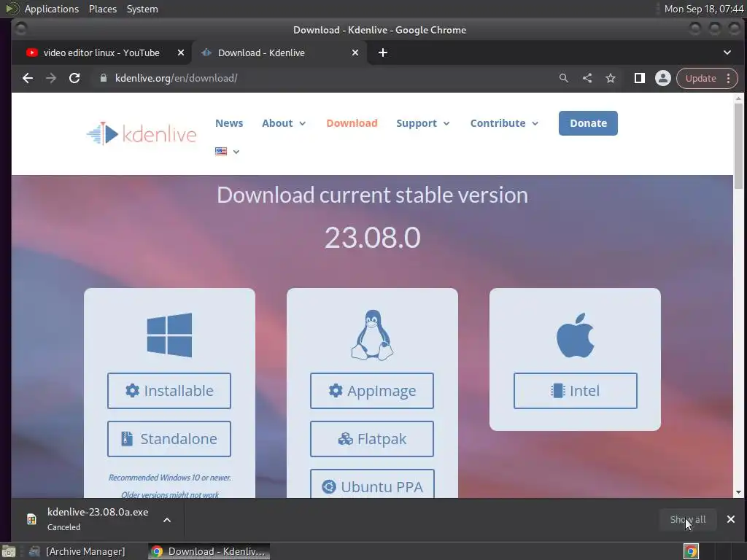This screenshot has width=747, height=560.
Task: Close the Download - Kdenlive tab
Action: 355,52
